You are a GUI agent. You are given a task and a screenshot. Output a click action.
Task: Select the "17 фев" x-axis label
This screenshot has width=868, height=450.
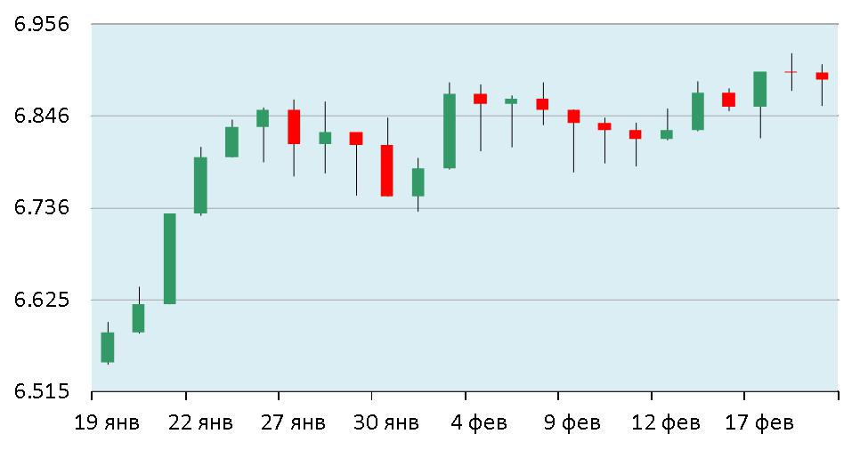759,422
